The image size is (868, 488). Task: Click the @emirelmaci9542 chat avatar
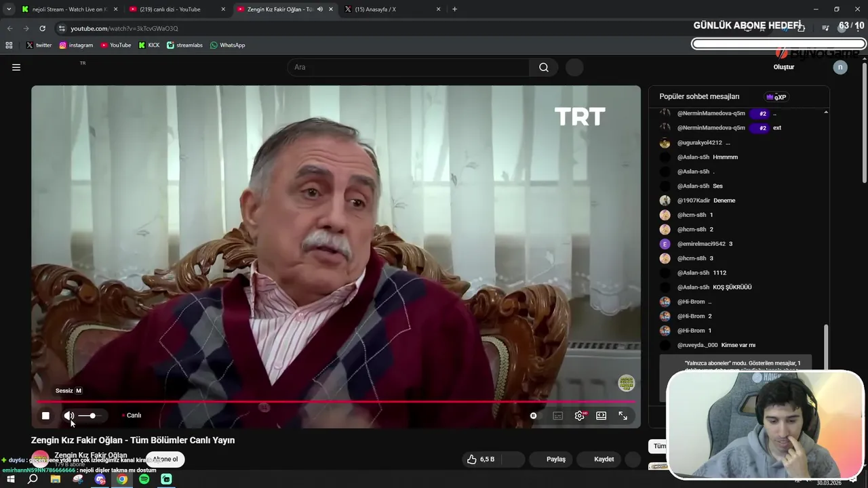pyautogui.click(x=665, y=244)
